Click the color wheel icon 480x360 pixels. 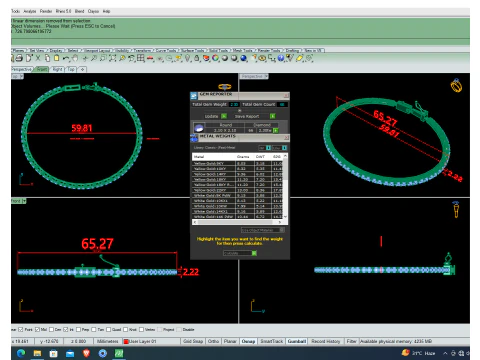tap(215, 58)
